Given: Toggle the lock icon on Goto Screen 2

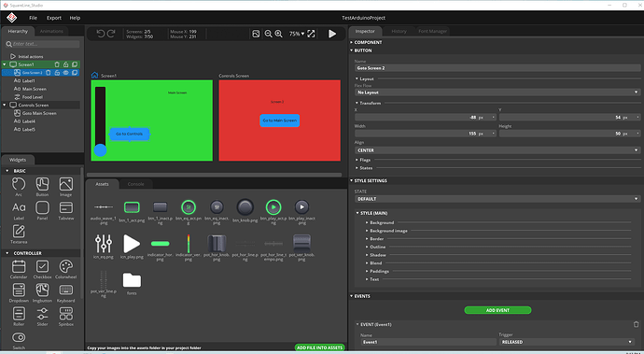Looking at the screenshot, I should [57, 73].
